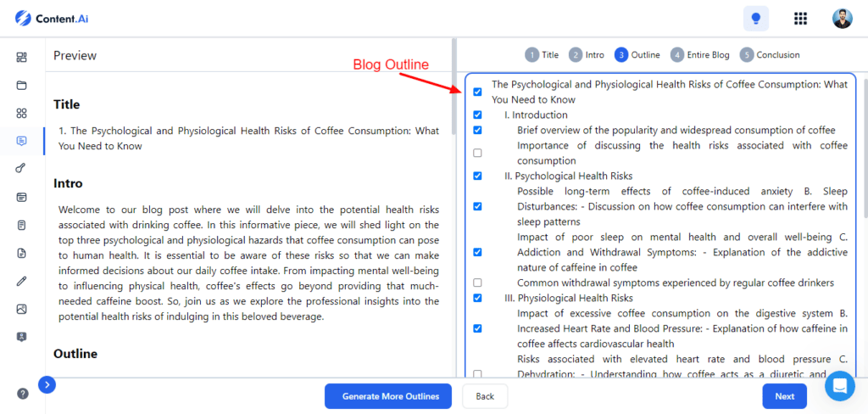Click the 'Title' heading in preview

point(66,104)
